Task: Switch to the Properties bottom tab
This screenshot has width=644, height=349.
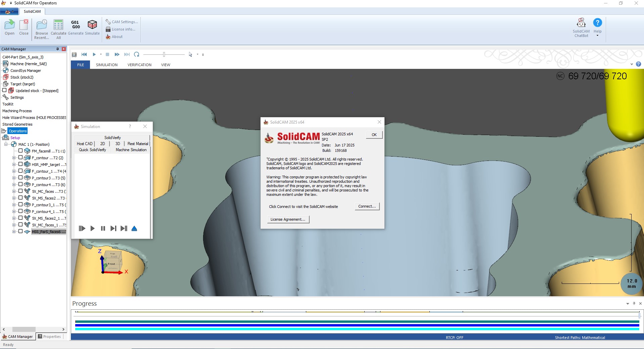Action: [49, 337]
